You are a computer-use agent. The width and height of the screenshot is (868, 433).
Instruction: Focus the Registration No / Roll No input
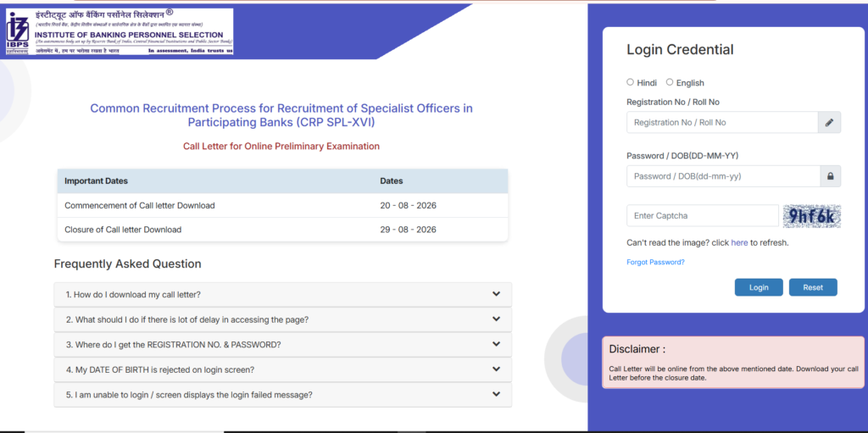722,122
